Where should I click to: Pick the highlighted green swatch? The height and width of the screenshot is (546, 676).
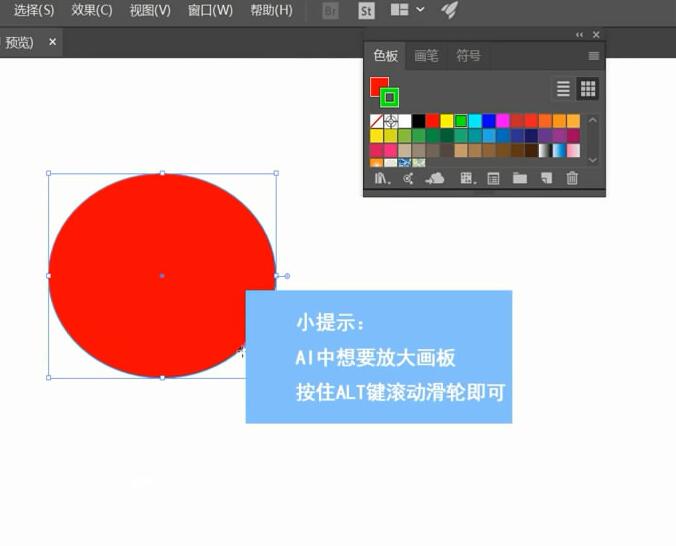pos(461,121)
